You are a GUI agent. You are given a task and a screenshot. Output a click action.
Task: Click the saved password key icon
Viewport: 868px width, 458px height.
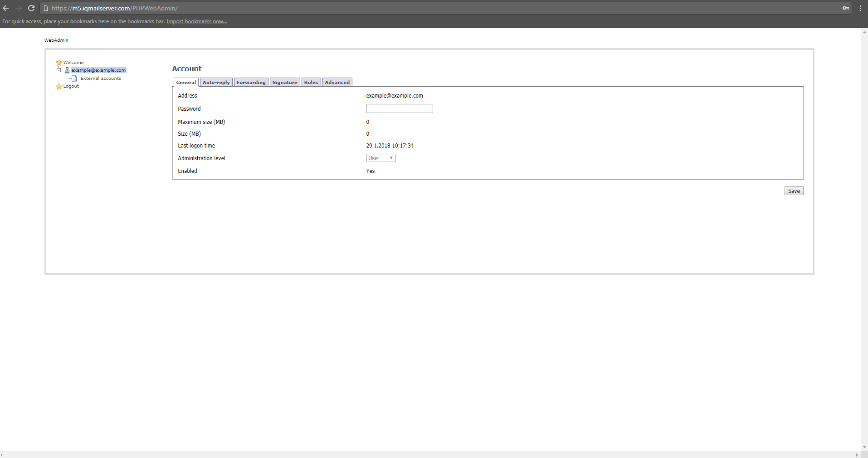(x=846, y=8)
